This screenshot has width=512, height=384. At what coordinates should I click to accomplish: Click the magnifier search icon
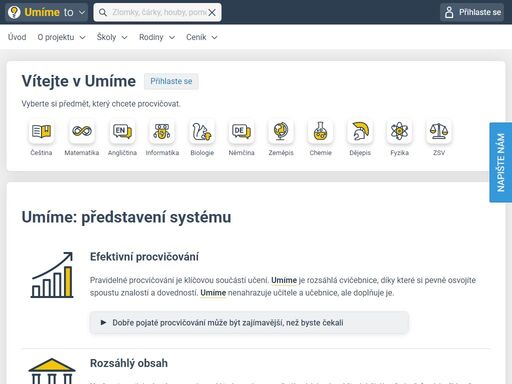pos(103,12)
